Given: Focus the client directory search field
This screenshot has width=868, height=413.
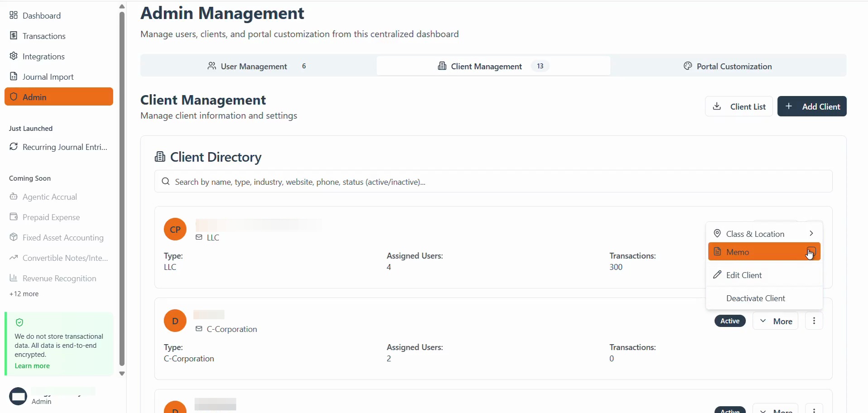Looking at the screenshot, I should point(493,181).
